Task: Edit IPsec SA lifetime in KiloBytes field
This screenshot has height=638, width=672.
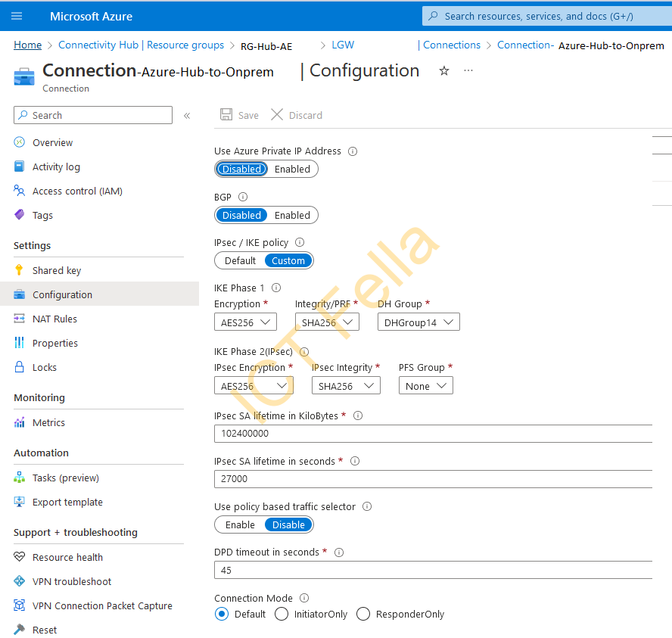Action: click(x=434, y=433)
